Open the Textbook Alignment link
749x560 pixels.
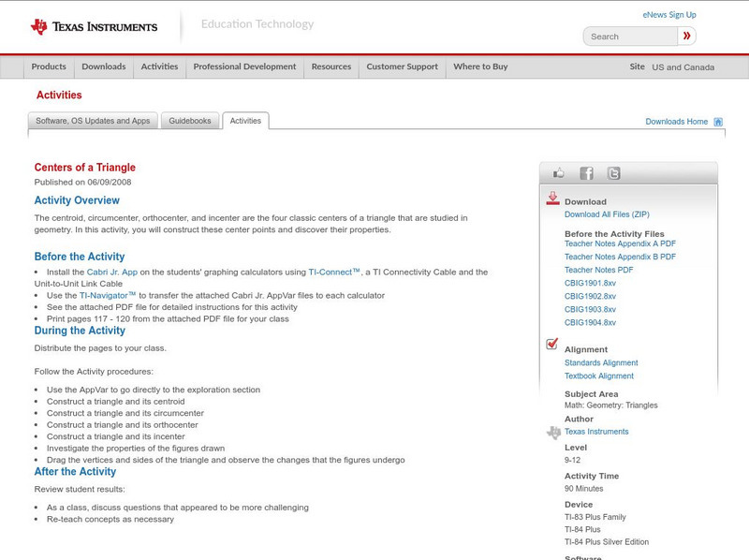[599, 376]
